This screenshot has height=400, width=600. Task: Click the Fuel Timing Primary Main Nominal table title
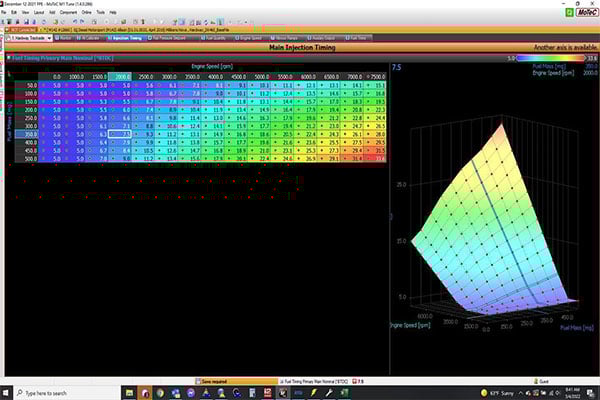62,58
